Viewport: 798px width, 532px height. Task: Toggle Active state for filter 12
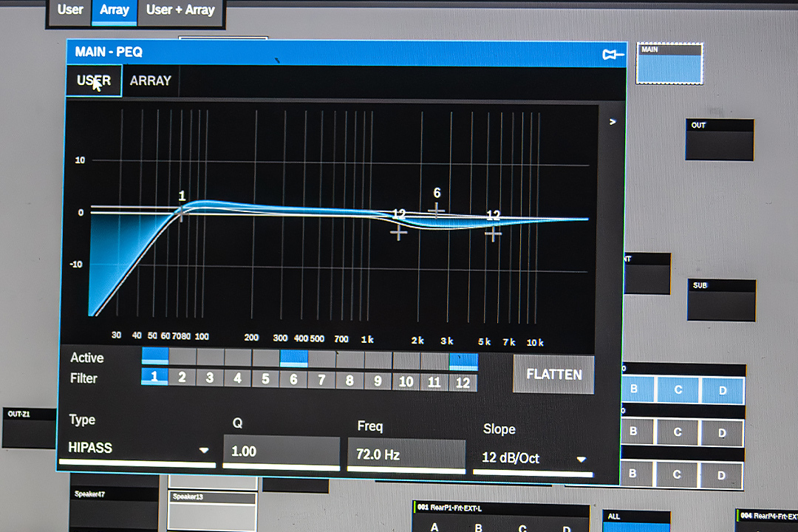click(463, 361)
